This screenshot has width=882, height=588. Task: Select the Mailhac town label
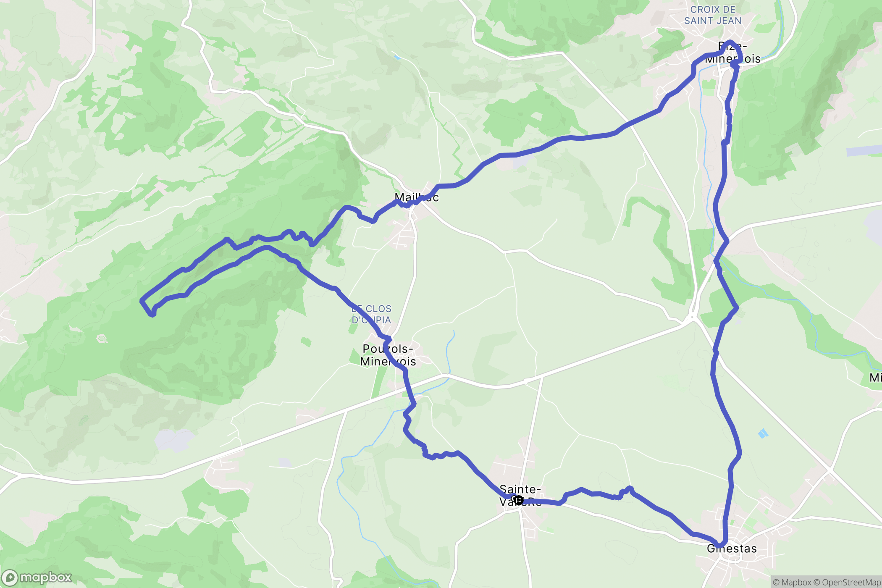pyautogui.click(x=417, y=197)
